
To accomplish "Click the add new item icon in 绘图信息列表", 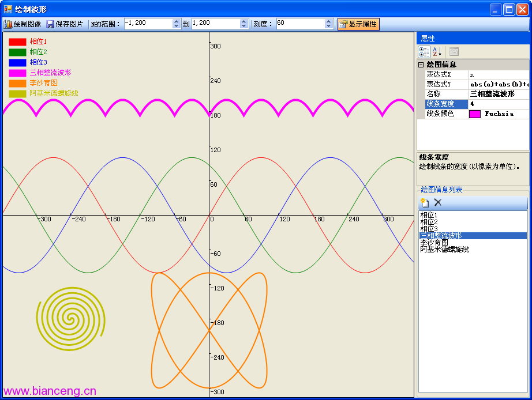I will [x=425, y=203].
